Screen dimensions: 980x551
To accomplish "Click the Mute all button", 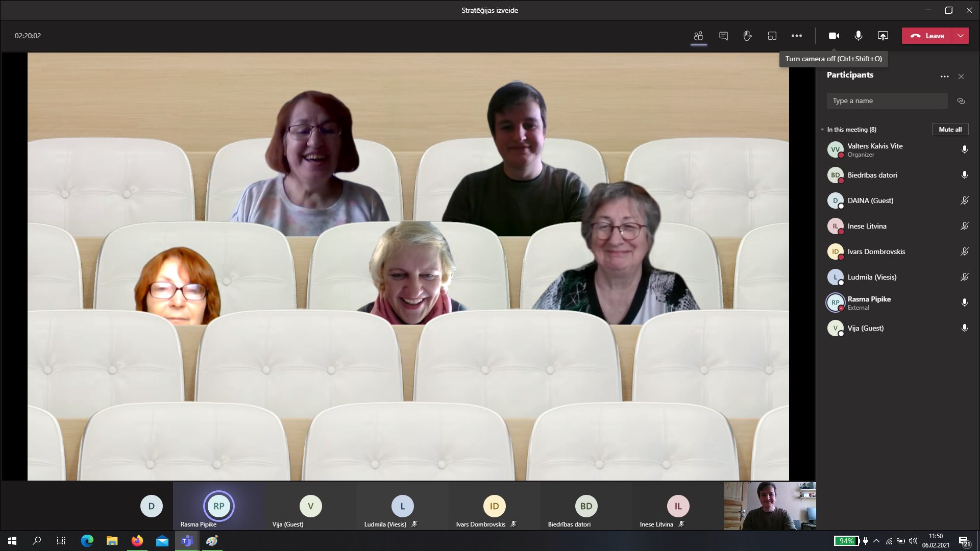I will pos(950,130).
